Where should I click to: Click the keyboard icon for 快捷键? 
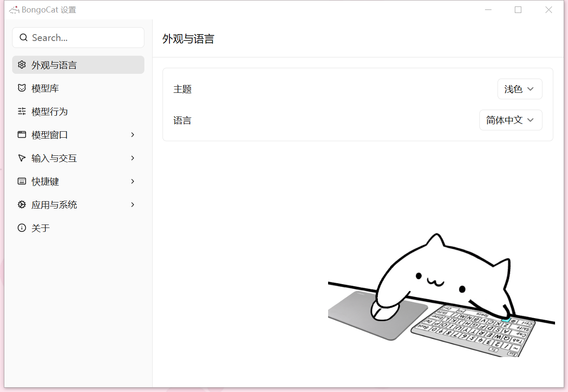[x=22, y=181]
